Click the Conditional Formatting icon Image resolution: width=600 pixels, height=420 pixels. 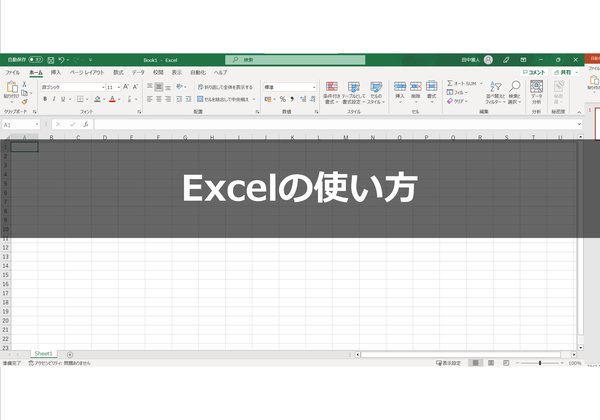click(331, 86)
